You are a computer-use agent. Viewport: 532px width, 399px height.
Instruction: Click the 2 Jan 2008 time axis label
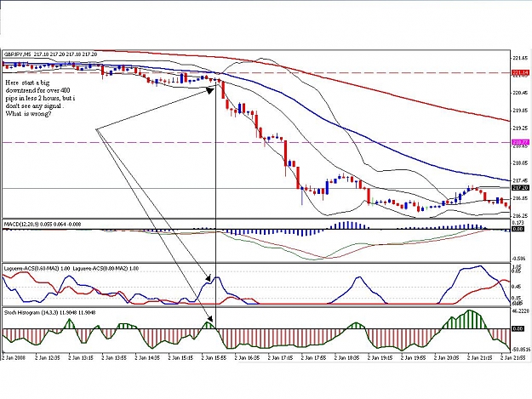click(x=14, y=357)
